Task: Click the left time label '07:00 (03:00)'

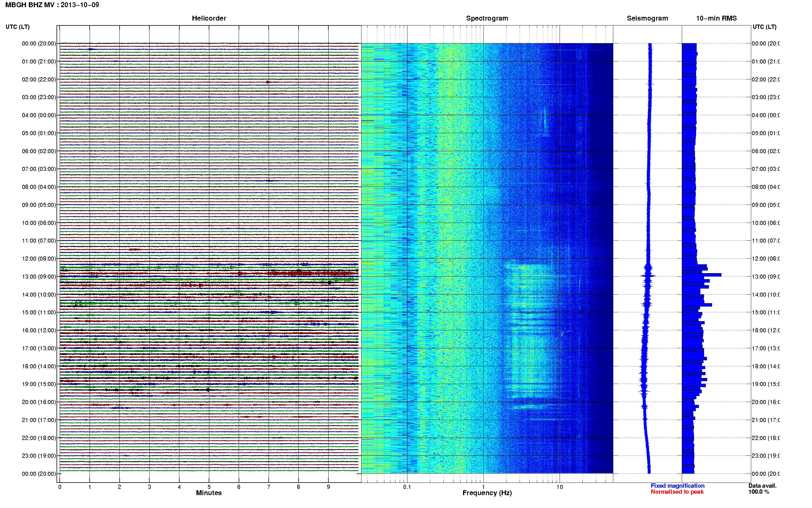Action: click(39, 169)
